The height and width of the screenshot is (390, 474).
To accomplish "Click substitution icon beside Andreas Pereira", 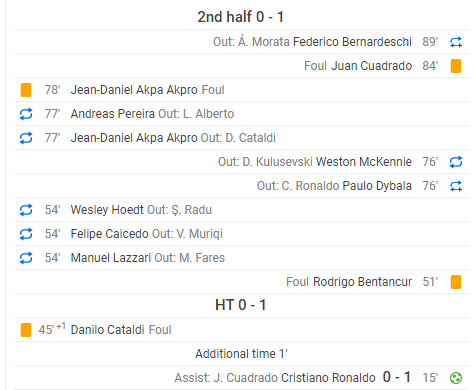I will (26, 114).
